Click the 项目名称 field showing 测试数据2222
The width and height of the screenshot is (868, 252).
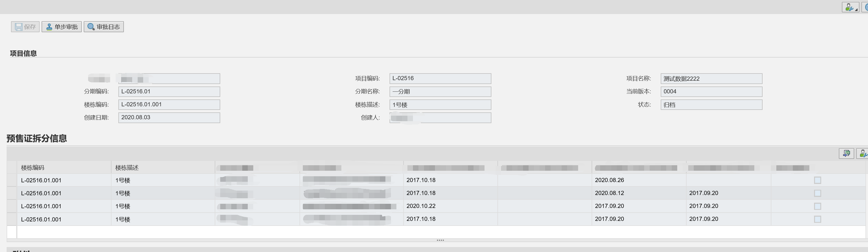coord(712,78)
